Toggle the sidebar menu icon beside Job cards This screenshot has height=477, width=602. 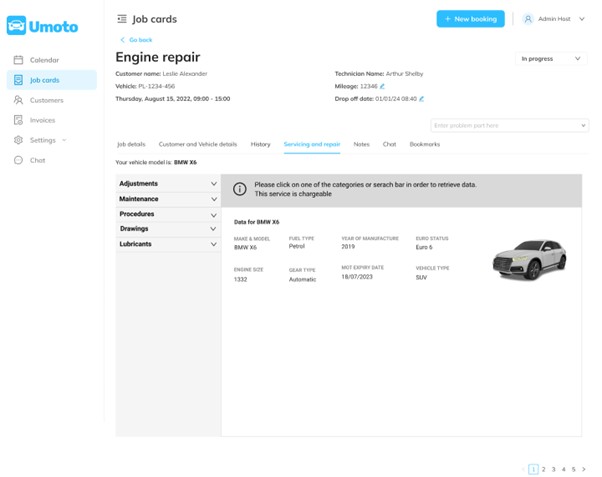click(x=122, y=19)
